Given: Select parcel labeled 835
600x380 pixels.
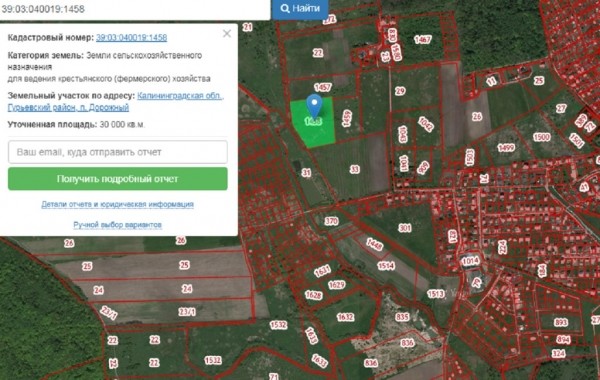Looking at the screenshot, I should pos(402,317).
